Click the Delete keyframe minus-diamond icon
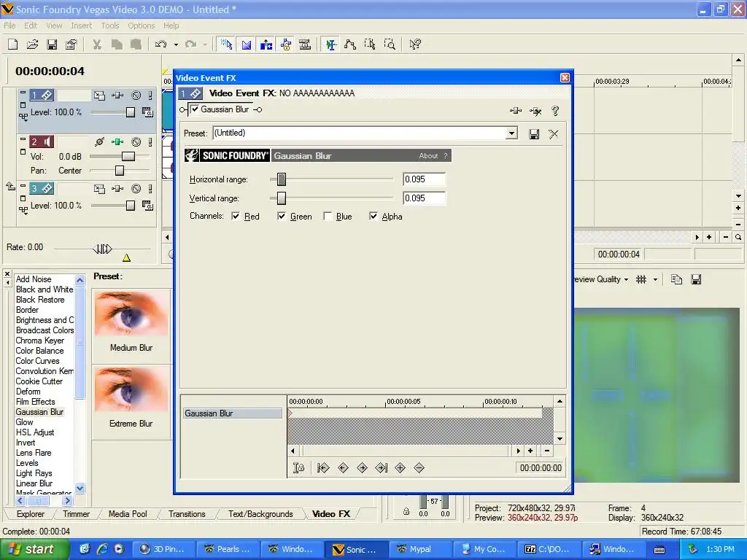Screen dimensions: 747x560 (419, 467)
